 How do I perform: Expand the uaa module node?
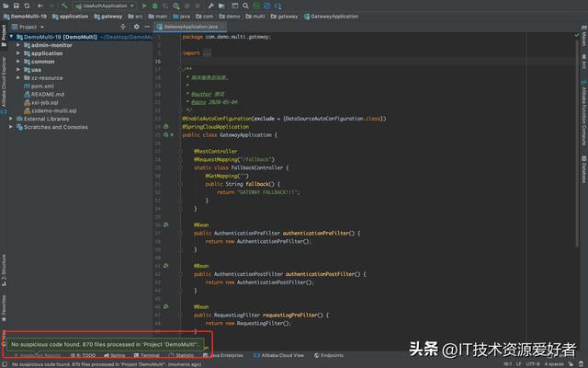tap(18, 70)
